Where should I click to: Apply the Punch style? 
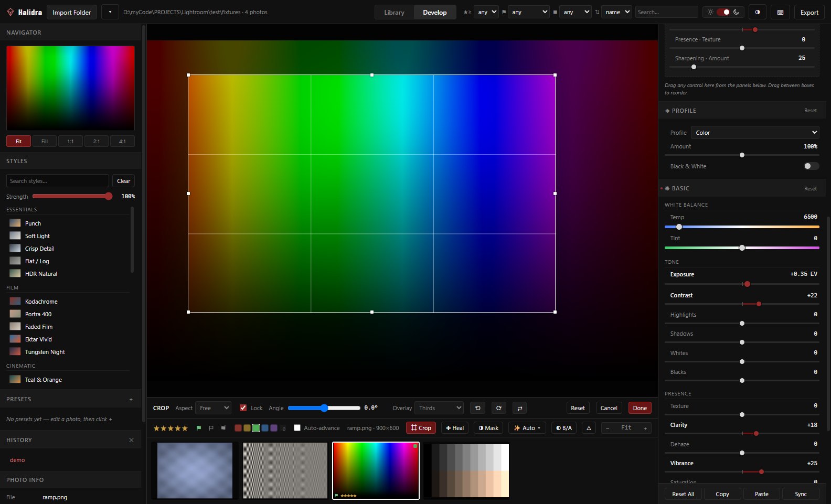pos(68,223)
